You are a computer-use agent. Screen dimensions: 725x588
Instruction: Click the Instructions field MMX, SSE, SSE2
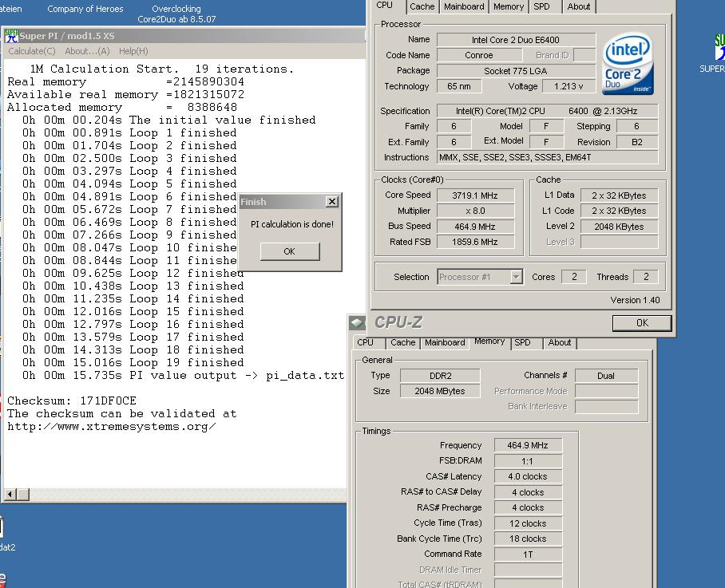tap(548, 157)
